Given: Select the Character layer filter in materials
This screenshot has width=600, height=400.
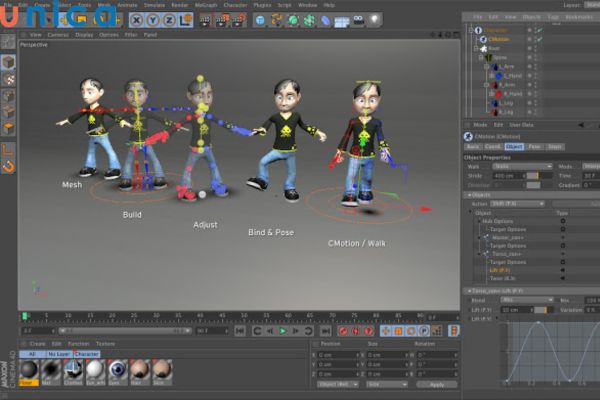Looking at the screenshot, I should 86,353.
